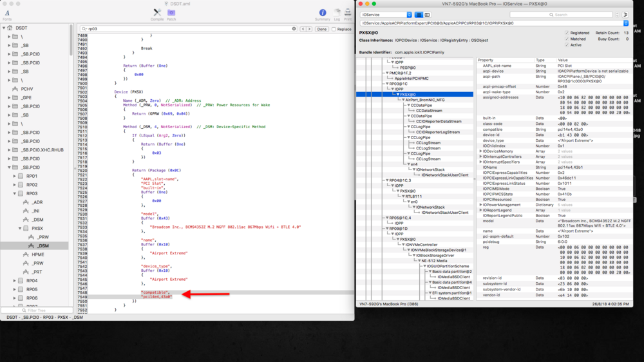Select the DSDT root home icon
644x362 pixels.
click(10, 28)
